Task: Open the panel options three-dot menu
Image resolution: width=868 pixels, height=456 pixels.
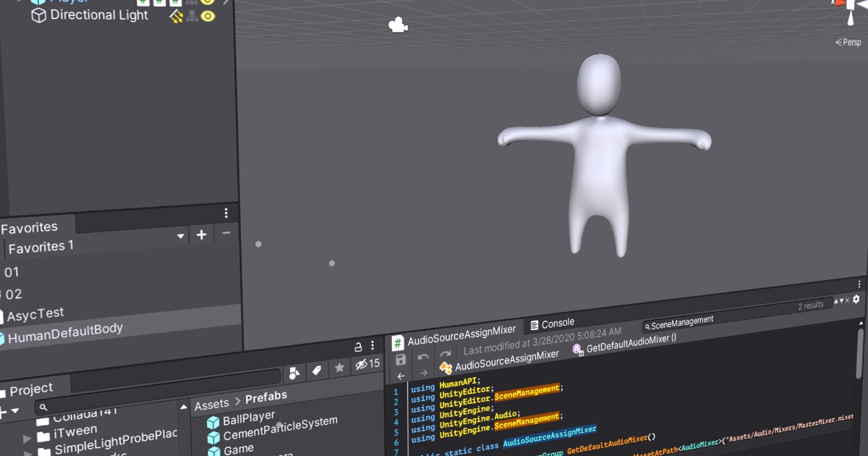Action: coord(226,212)
